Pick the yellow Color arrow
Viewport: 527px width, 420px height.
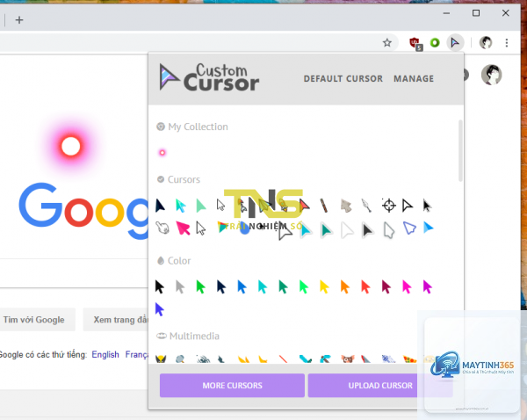[x=324, y=286]
